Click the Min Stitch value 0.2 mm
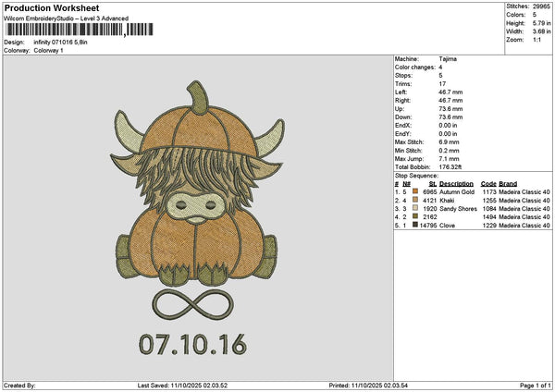This screenshot has width=555, height=392. coord(449,151)
